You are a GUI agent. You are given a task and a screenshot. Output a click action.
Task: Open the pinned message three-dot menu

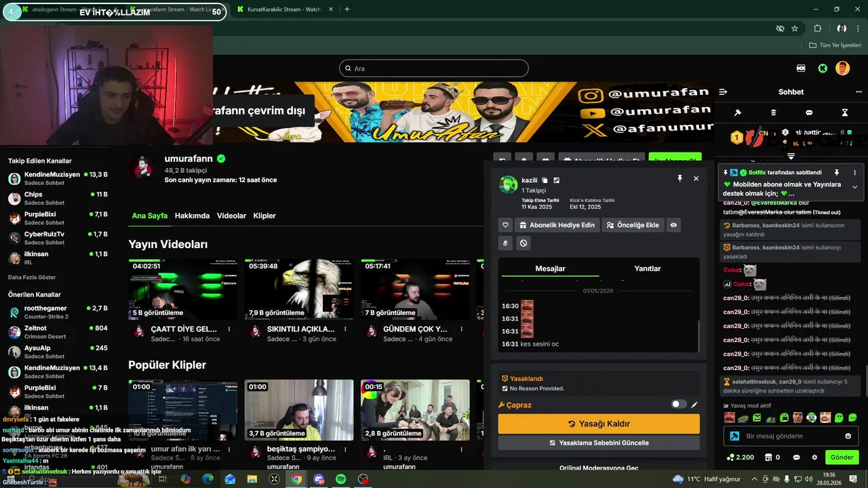point(854,173)
